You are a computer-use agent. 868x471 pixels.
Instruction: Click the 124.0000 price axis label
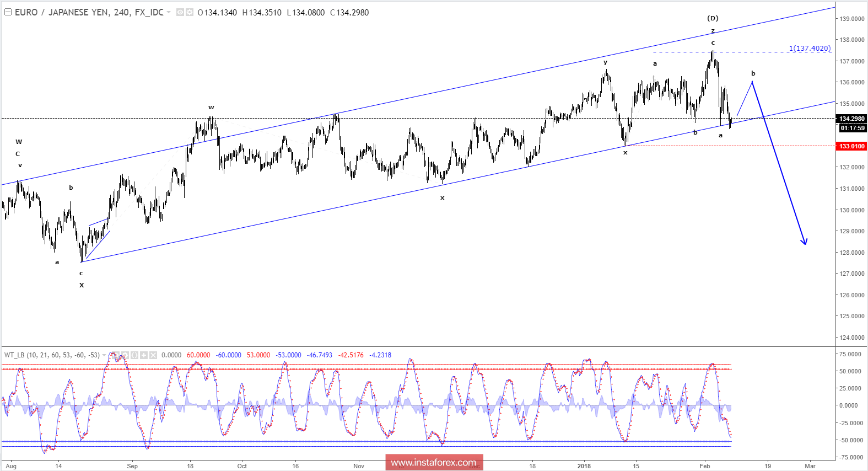852,338
